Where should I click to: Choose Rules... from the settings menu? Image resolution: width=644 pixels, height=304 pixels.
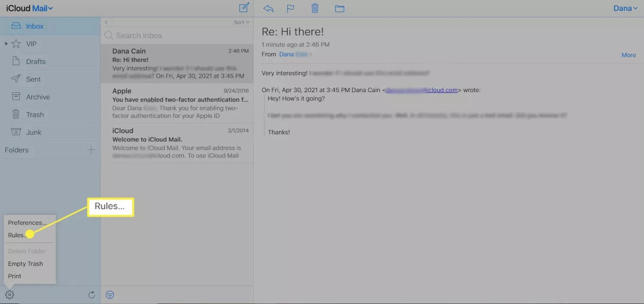17,235
